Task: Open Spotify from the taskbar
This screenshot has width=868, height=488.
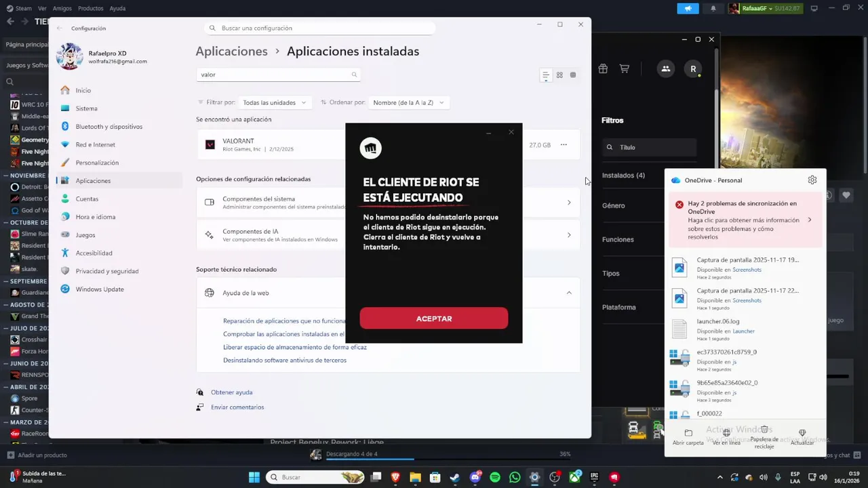Action: click(495, 477)
